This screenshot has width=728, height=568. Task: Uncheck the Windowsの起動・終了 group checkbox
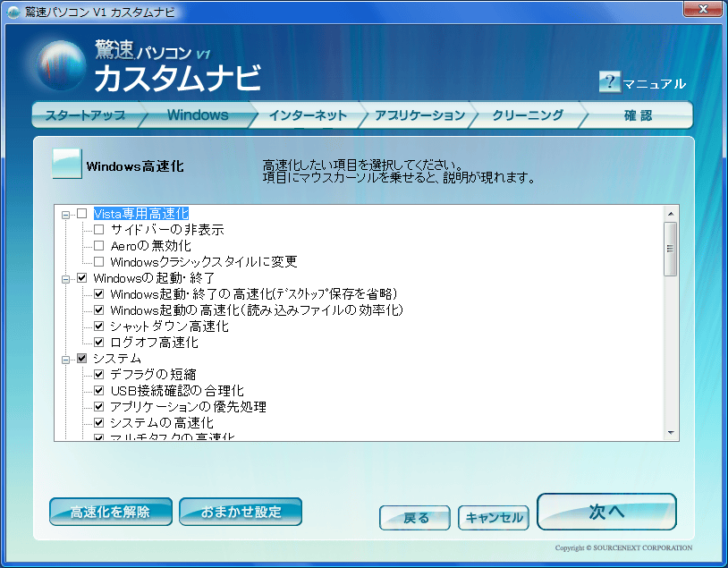pyautogui.click(x=81, y=277)
